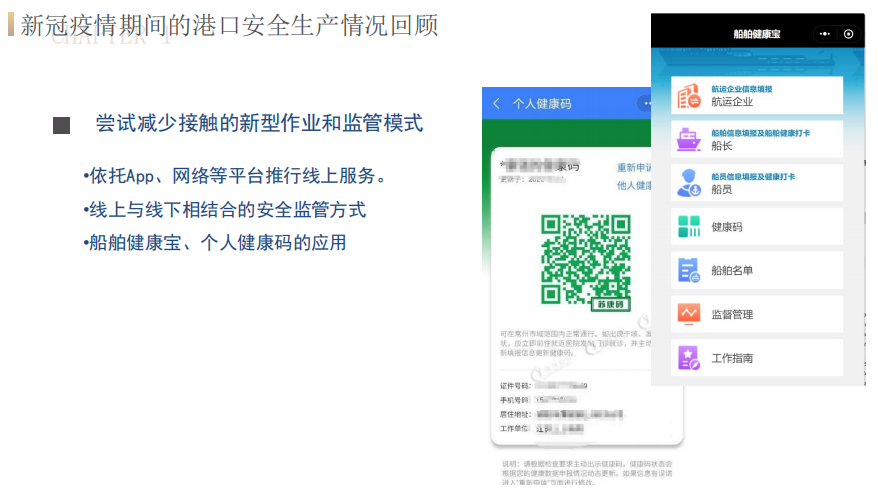Open the 健康码 menu entry

(x=757, y=227)
